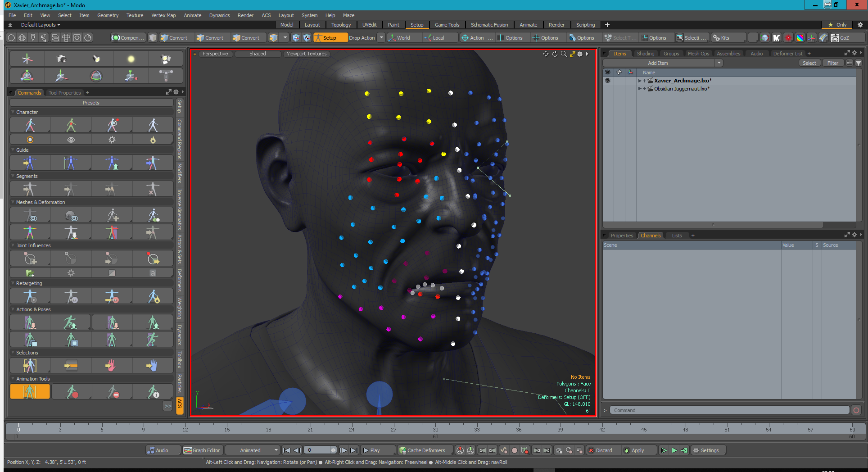Click the timeline playhead at frame 0
The image size is (868, 472).
click(18, 429)
